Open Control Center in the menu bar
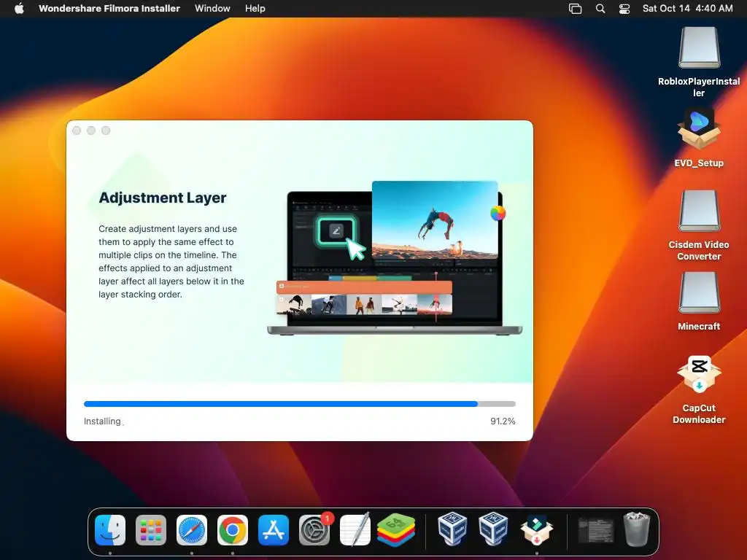 tap(624, 9)
